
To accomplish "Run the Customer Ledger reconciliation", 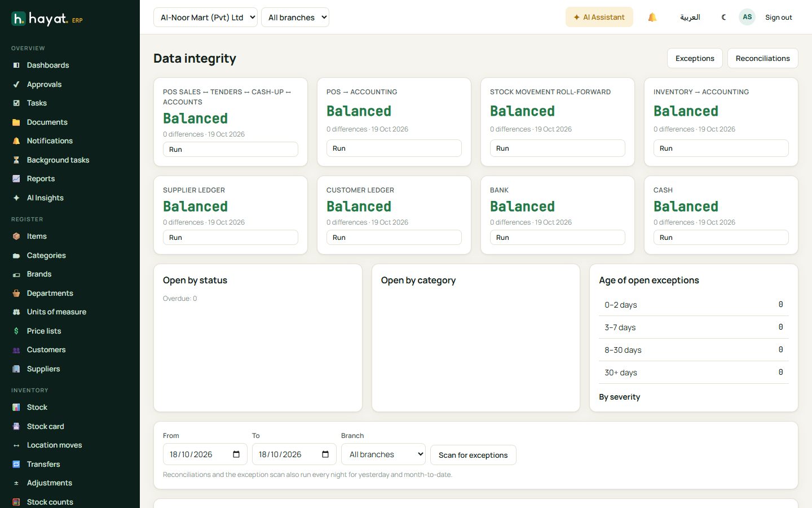I will (394, 238).
